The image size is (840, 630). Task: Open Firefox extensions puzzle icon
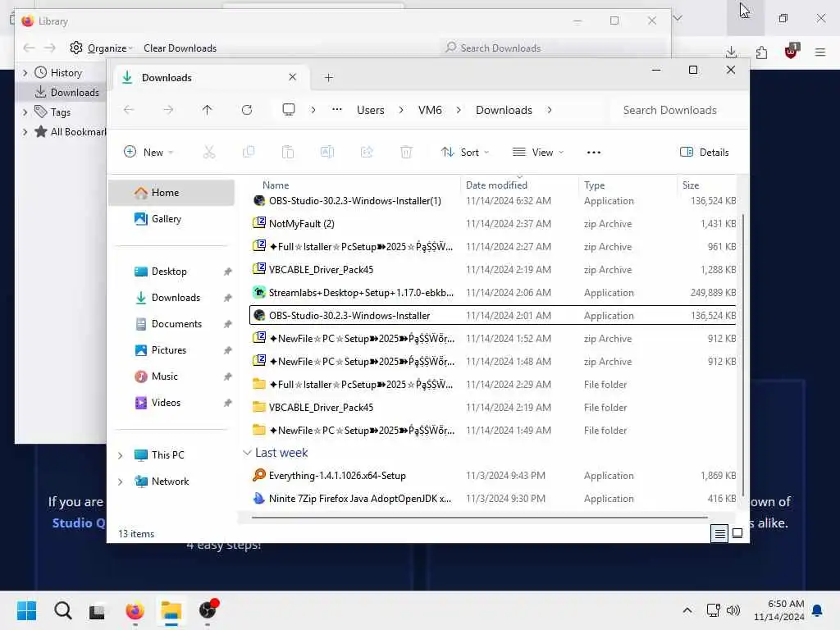(761, 52)
